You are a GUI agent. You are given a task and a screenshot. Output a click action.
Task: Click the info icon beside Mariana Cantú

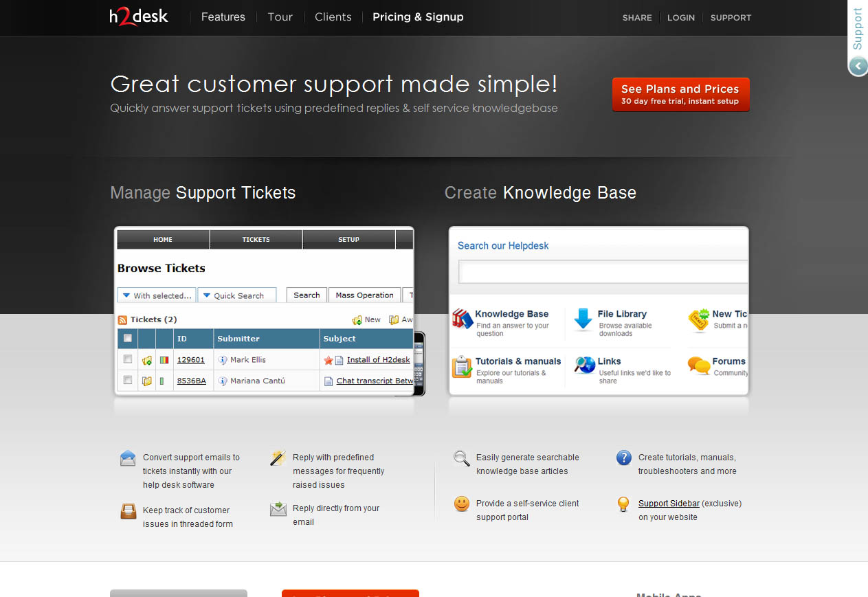coord(222,381)
